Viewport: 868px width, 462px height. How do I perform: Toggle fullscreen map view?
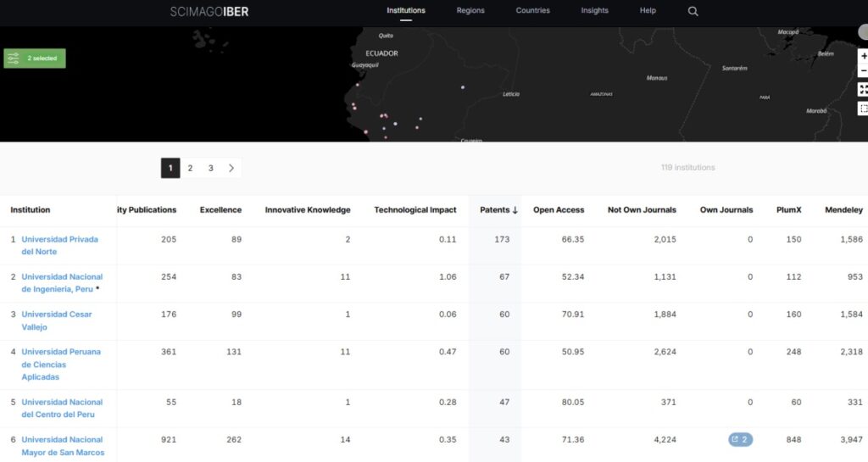863,90
